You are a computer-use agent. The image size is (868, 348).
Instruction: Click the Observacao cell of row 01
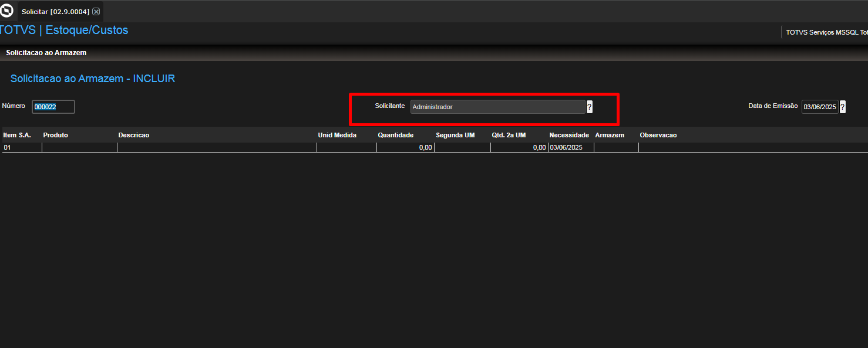[x=753, y=147]
